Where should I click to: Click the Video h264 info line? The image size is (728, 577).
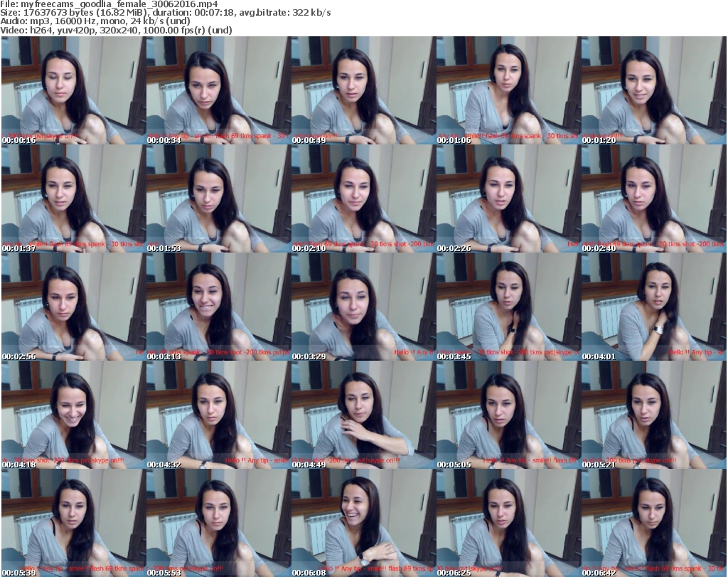tap(116, 30)
